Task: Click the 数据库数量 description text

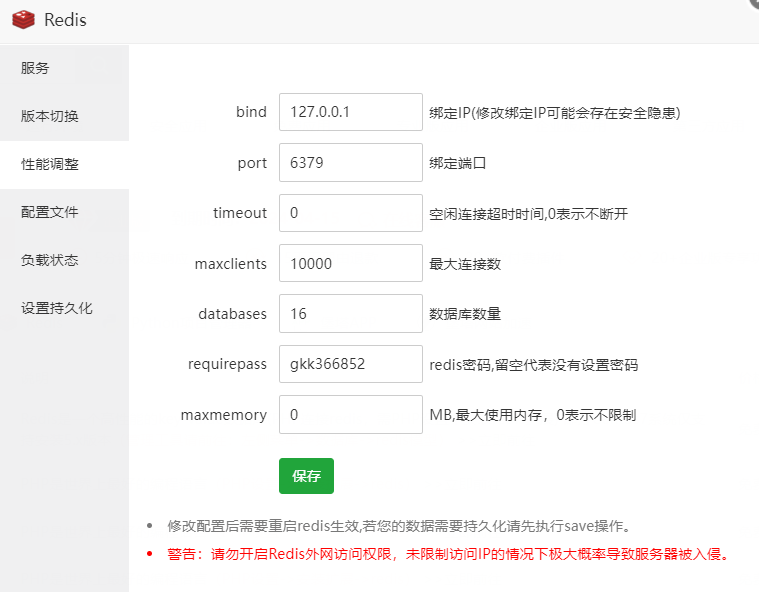Action: (x=465, y=314)
